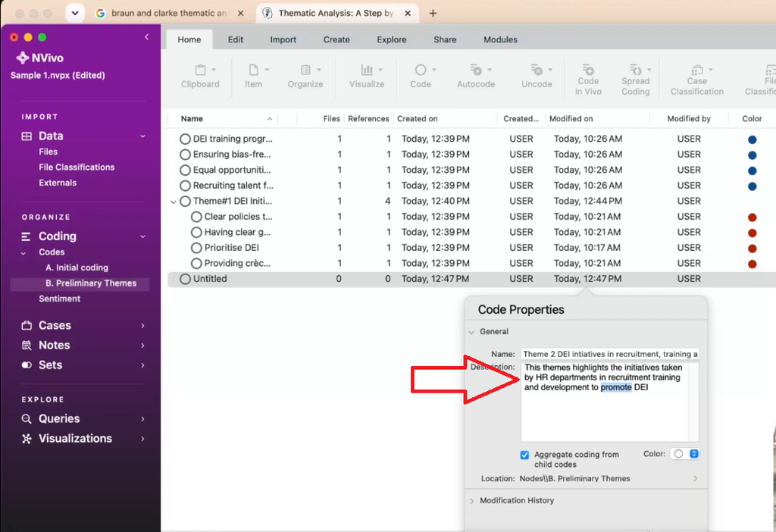776x532 pixels.
Task: Click the Name field in Code Properties
Action: (x=610, y=355)
